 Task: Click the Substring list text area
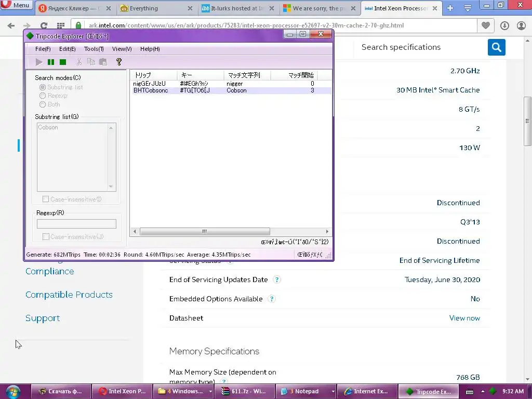pos(72,157)
